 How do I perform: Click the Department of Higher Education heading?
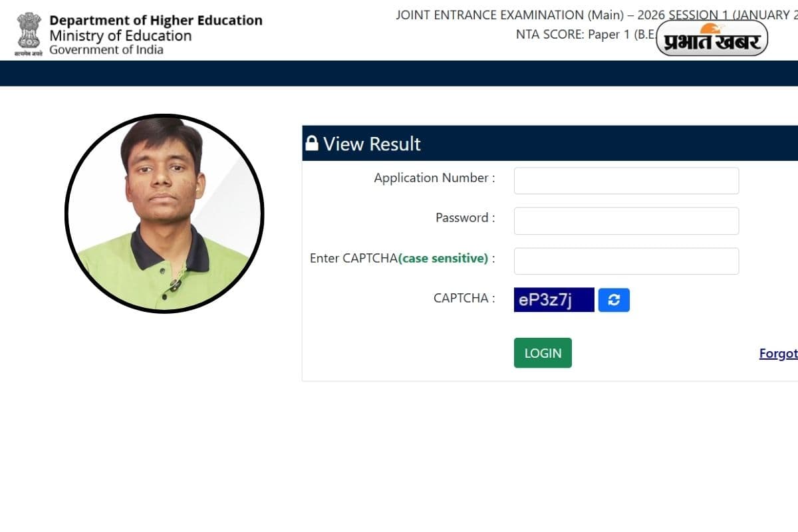tap(156, 20)
